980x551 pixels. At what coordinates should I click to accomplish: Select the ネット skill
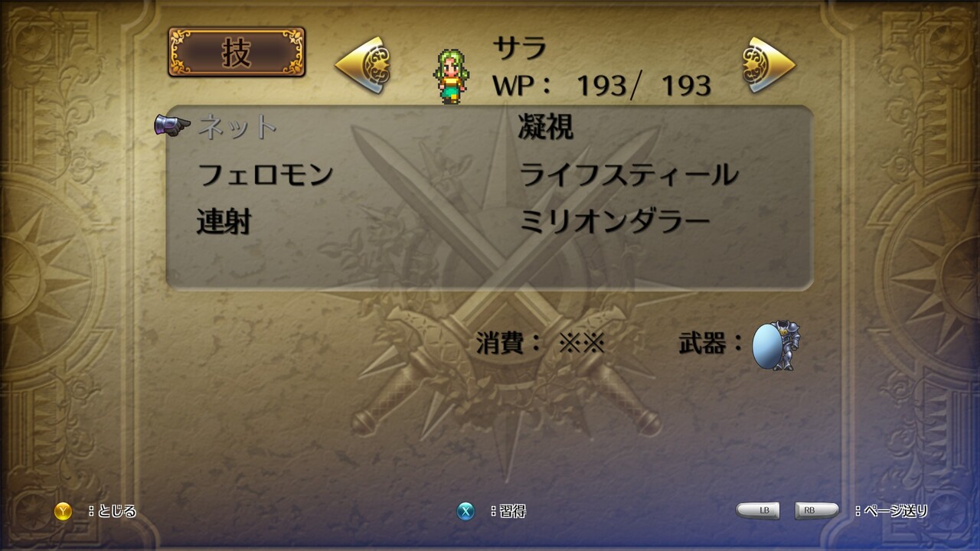tap(237, 127)
